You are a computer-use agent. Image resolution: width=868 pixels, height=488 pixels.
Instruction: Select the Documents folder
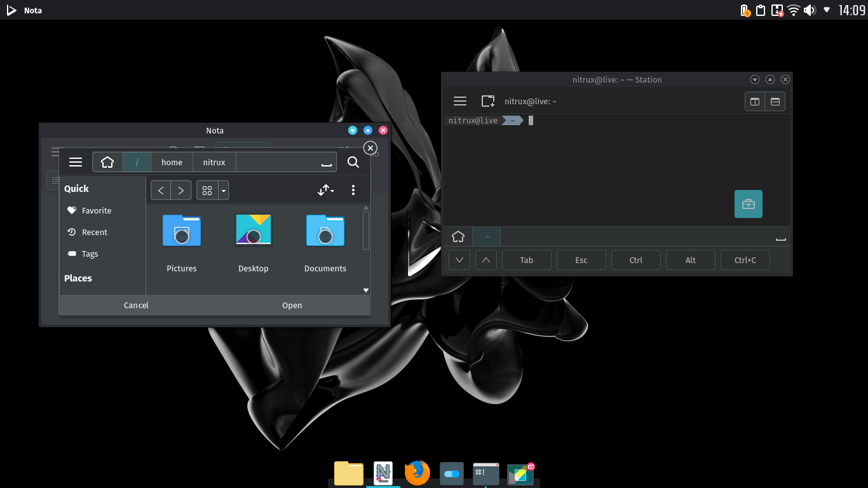(x=325, y=243)
